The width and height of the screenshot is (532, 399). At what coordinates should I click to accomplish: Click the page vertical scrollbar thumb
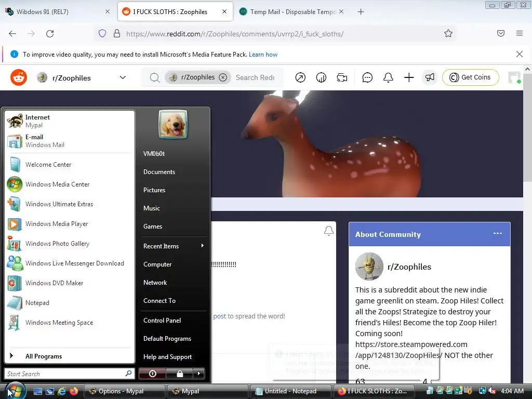527,129
